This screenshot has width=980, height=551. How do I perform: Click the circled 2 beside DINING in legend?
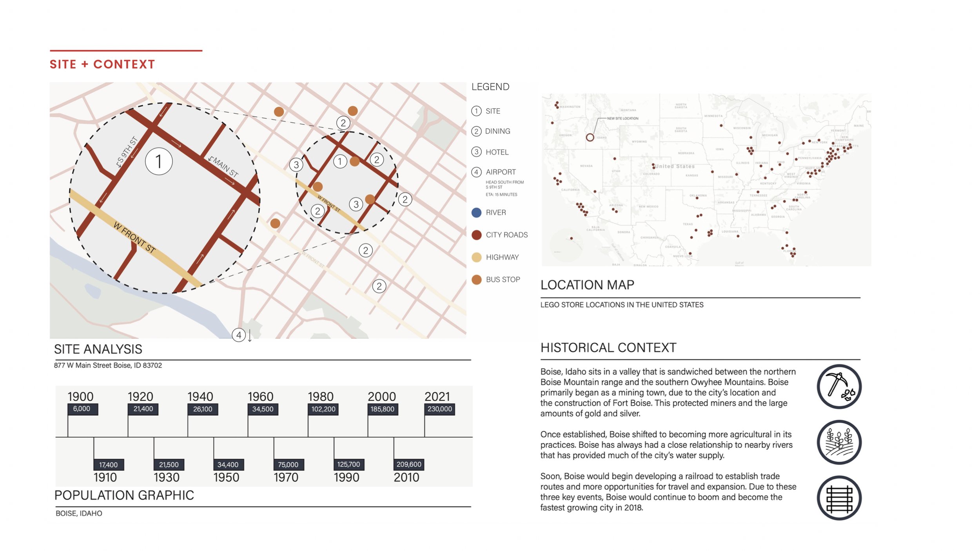tap(476, 131)
